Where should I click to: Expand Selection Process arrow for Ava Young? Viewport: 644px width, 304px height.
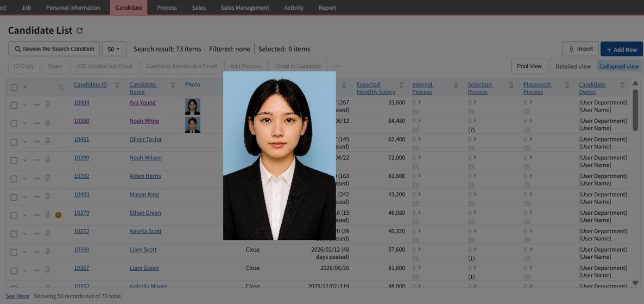click(x=475, y=102)
